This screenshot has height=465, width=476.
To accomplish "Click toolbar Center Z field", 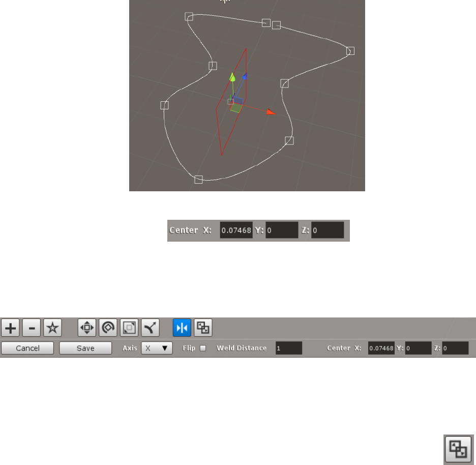I will tap(455, 348).
